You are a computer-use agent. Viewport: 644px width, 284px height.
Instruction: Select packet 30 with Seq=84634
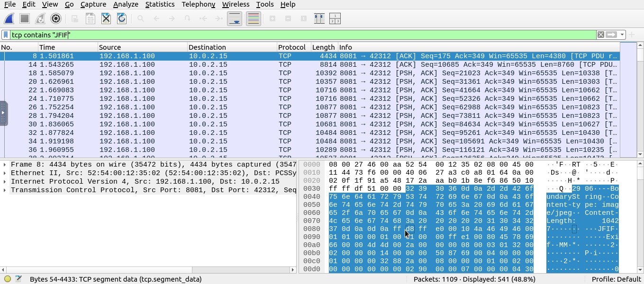tap(310, 124)
